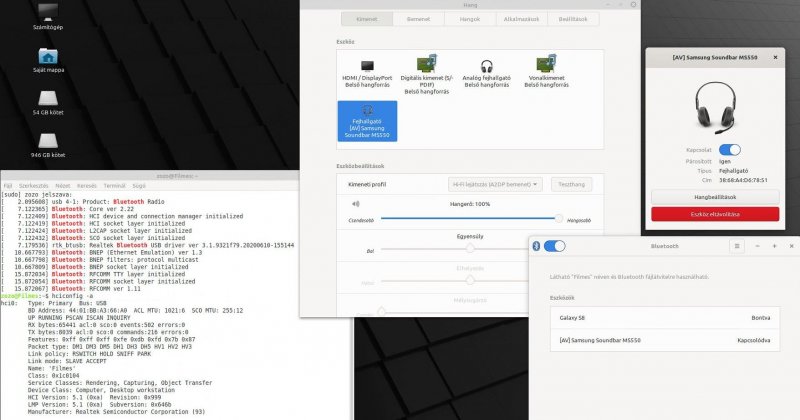Click the 'hciconfig -a' command in terminal

(x=73, y=296)
